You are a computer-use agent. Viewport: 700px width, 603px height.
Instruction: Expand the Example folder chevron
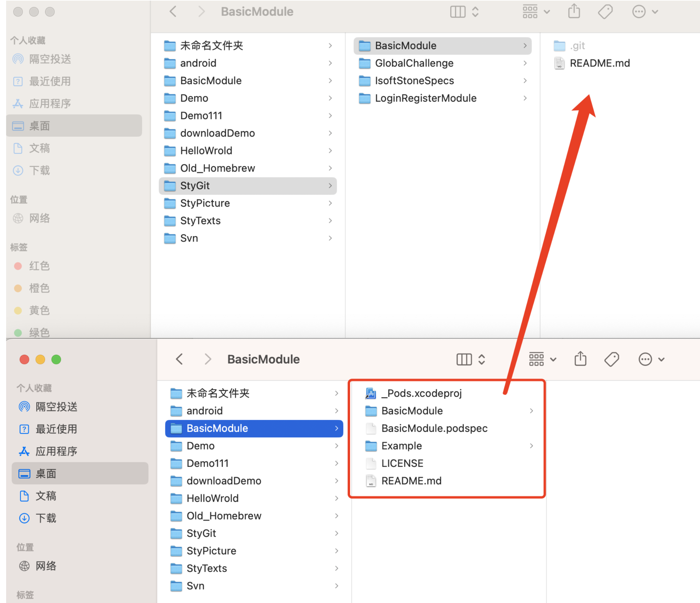click(x=531, y=446)
